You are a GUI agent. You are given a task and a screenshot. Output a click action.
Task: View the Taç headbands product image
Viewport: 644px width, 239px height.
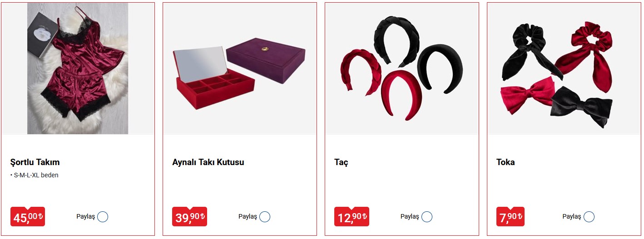click(x=402, y=68)
